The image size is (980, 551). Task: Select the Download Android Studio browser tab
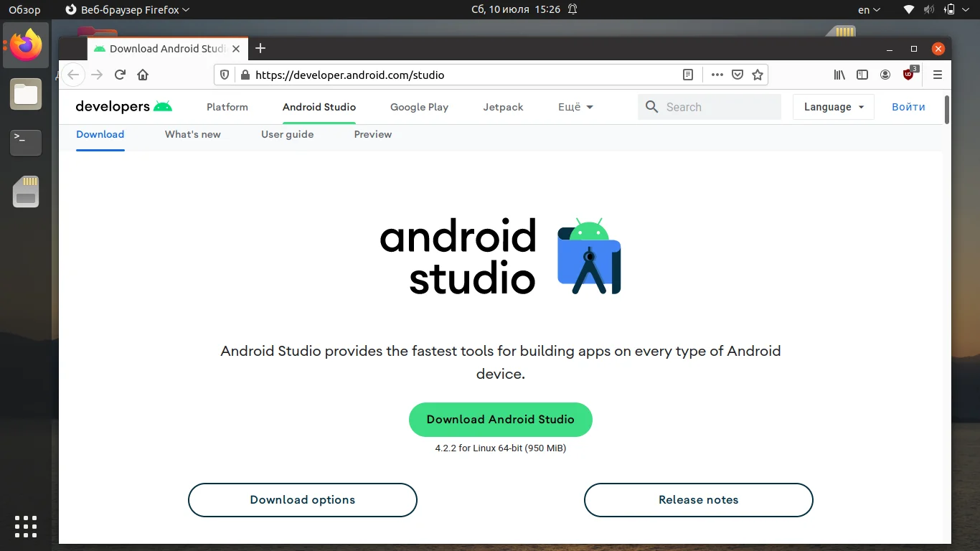point(168,48)
